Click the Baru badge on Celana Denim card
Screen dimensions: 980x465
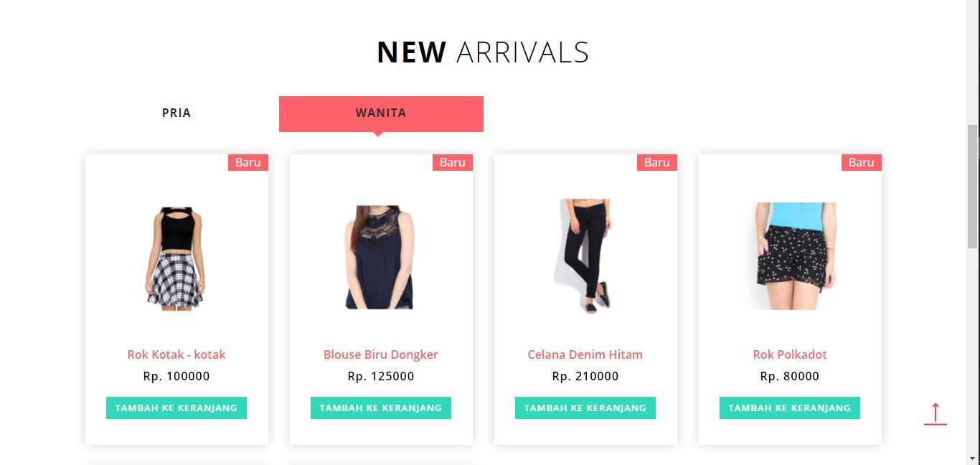(657, 162)
